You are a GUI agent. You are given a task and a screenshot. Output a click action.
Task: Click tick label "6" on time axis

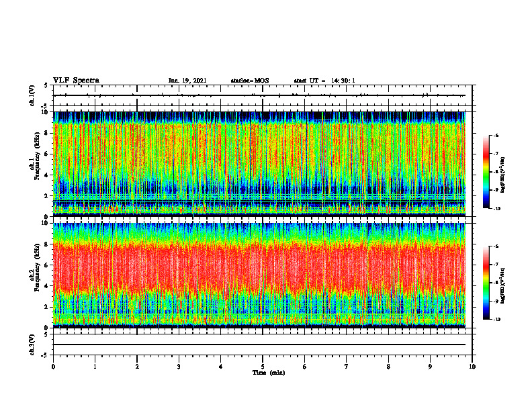(x=305, y=367)
